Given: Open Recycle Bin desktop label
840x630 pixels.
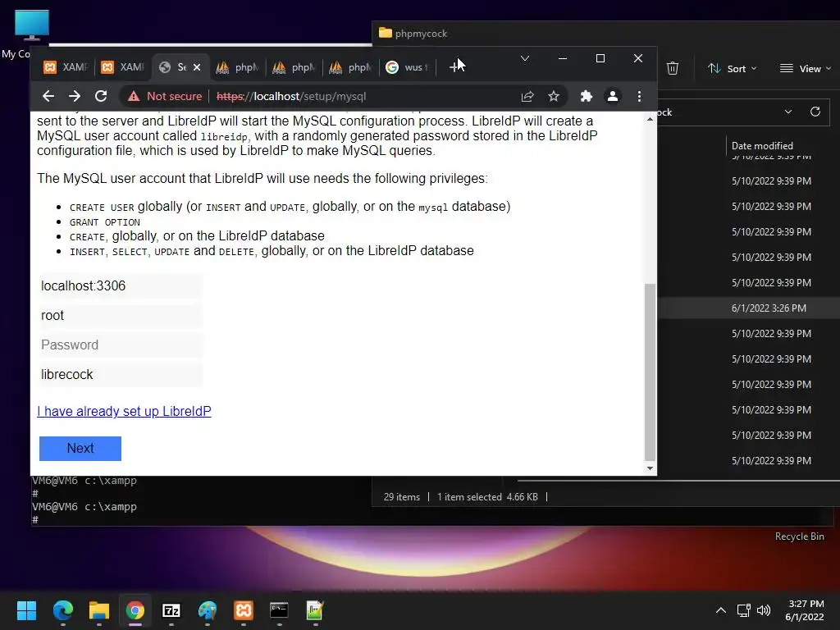Looking at the screenshot, I should pyautogui.click(x=799, y=536).
